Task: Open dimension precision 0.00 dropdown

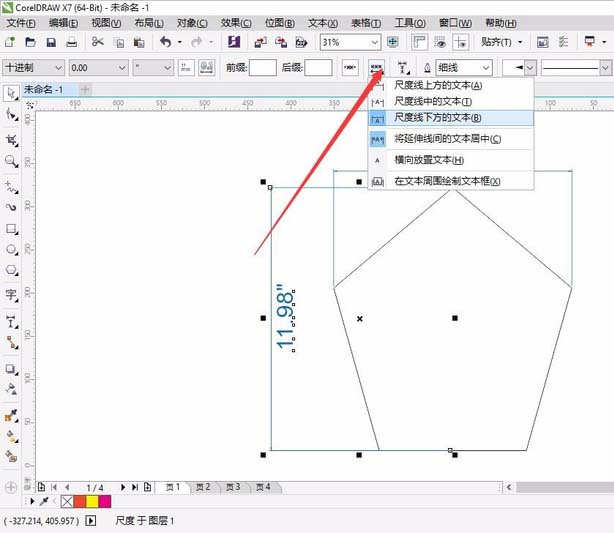Action: [x=122, y=68]
